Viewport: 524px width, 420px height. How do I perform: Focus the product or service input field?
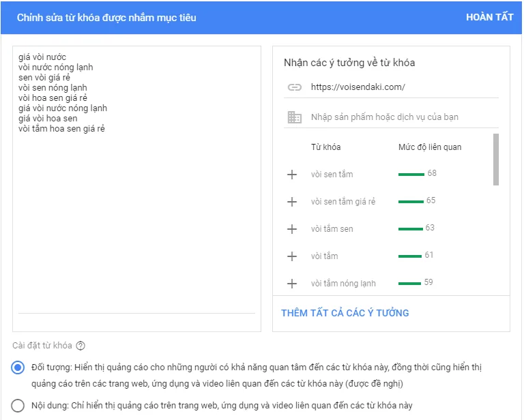[x=391, y=117]
